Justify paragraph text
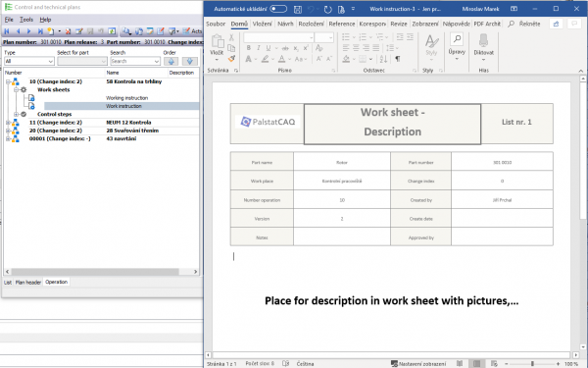 point(376,48)
